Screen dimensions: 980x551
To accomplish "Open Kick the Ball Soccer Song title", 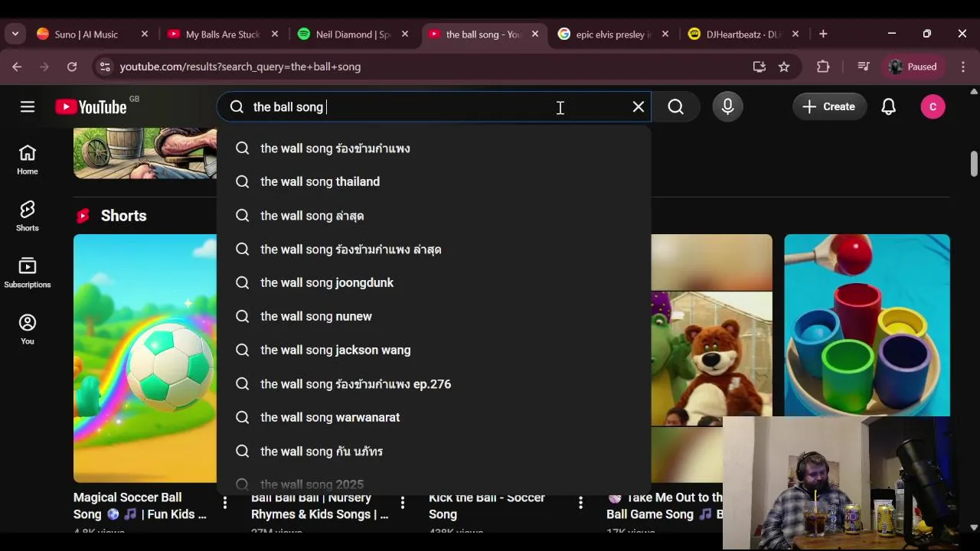I will coord(487,507).
